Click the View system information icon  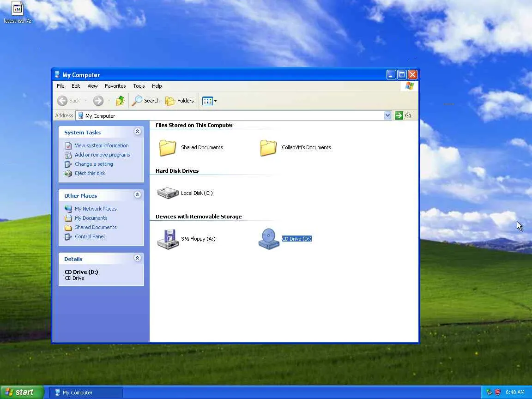(68, 146)
